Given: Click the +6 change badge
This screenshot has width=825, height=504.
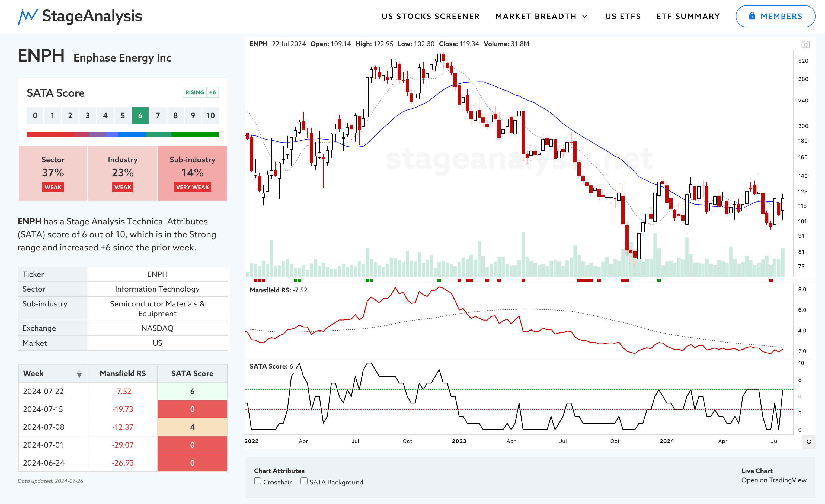Looking at the screenshot, I should click(x=213, y=92).
